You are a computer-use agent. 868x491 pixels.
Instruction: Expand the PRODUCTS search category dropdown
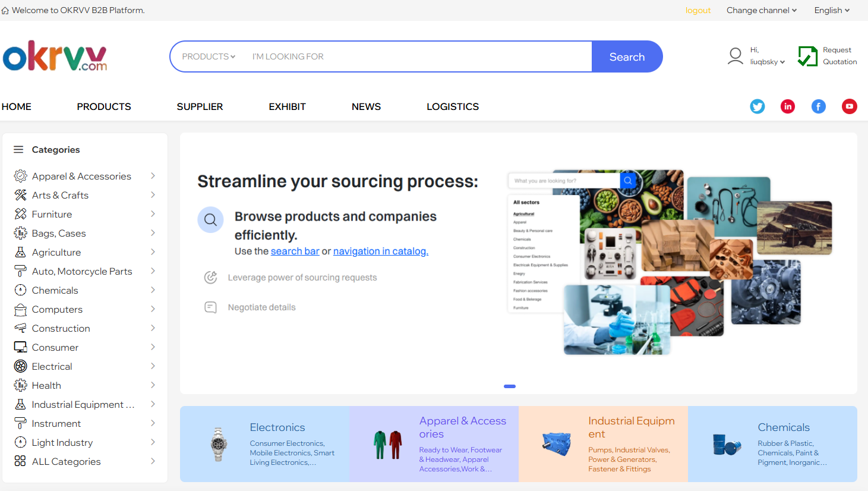point(208,56)
